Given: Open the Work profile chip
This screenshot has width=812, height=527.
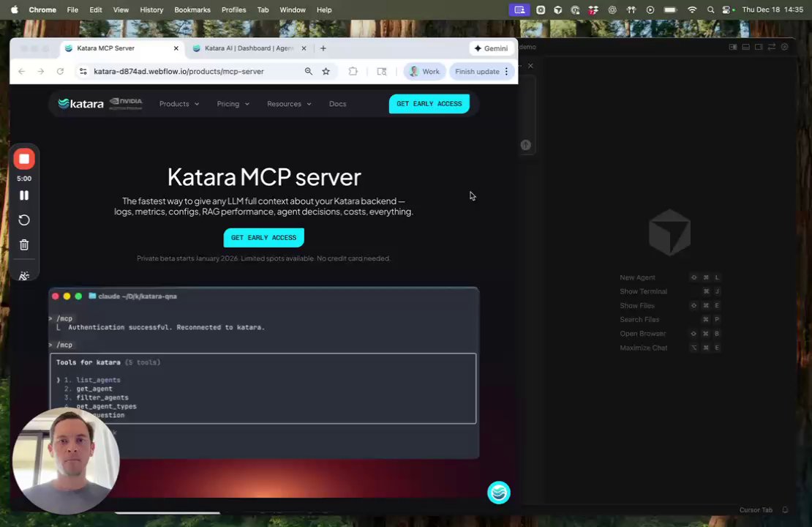Looking at the screenshot, I should [x=424, y=72].
